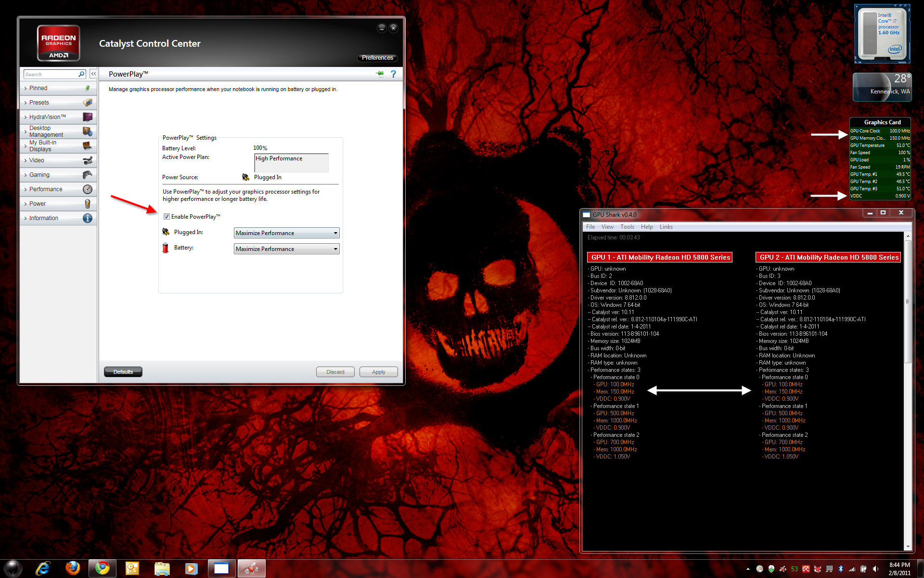Image resolution: width=924 pixels, height=578 pixels.
Task: Open Help menu in GPU Shark
Action: pyautogui.click(x=647, y=227)
